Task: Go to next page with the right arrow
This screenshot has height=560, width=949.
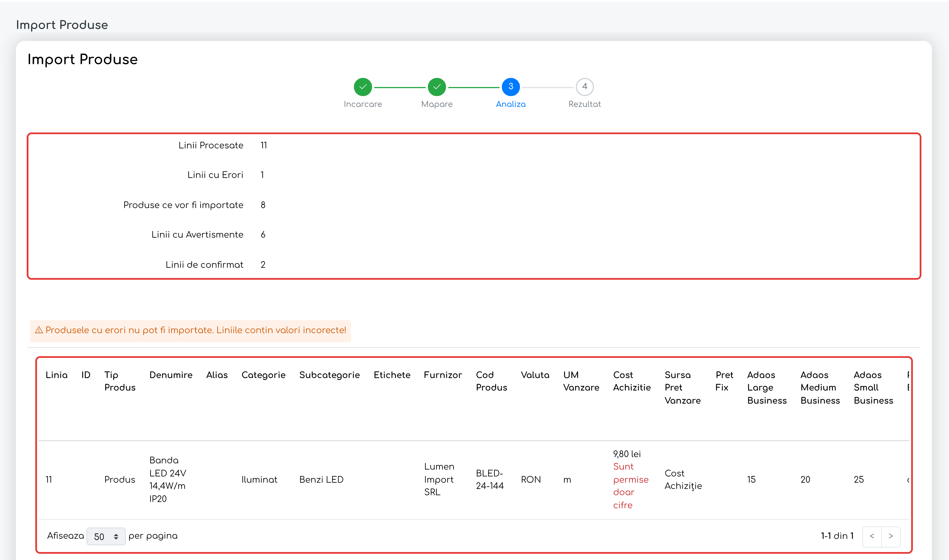Action: [x=891, y=536]
